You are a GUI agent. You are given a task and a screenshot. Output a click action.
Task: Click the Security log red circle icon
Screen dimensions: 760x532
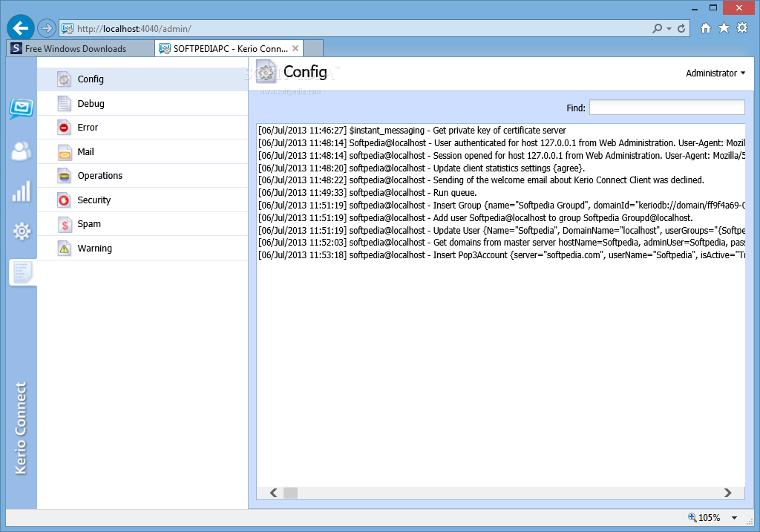64,200
